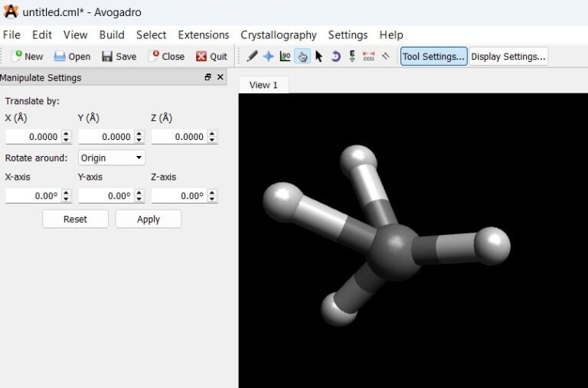The image size is (588, 388).
Task: Select the Draw pencil tool
Action: pos(252,56)
